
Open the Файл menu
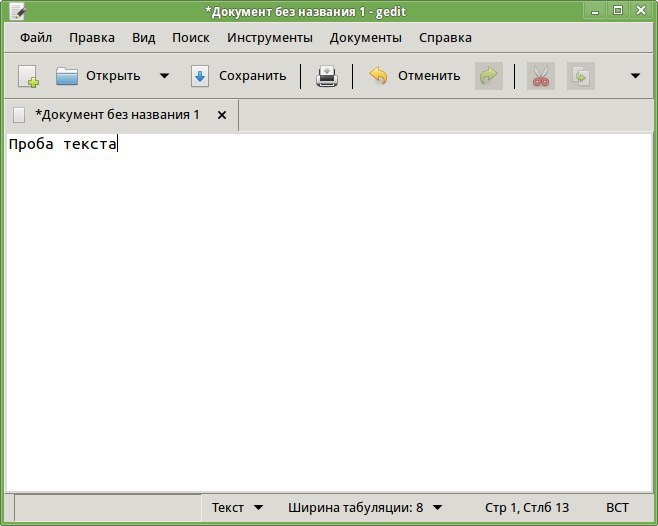(36, 38)
